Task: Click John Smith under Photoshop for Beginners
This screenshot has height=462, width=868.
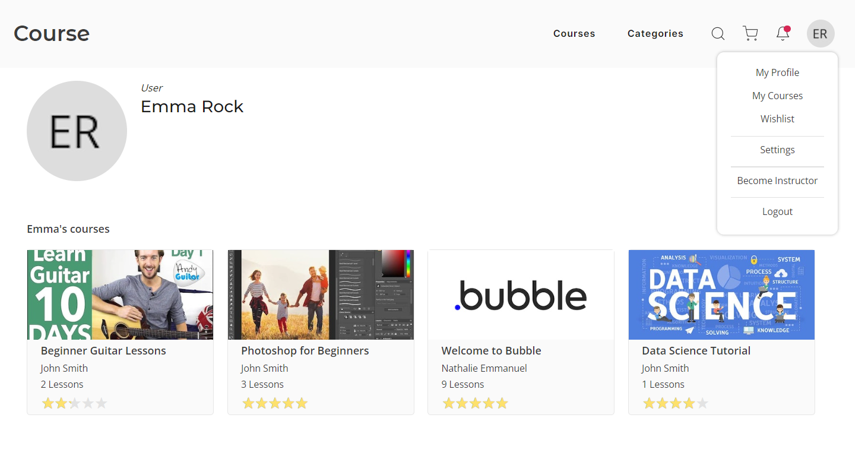Action: (265, 368)
